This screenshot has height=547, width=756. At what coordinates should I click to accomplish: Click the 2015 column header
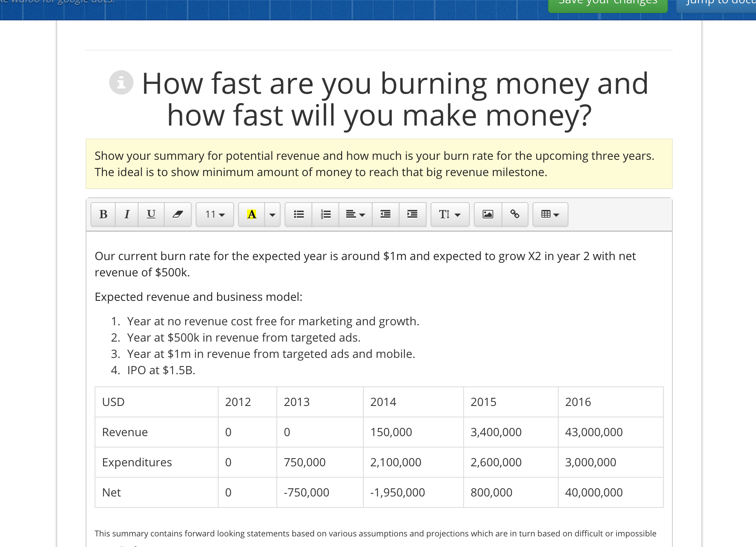click(x=511, y=402)
